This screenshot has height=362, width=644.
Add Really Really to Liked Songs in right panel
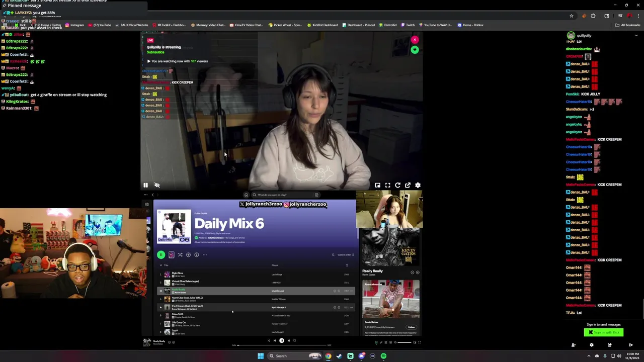(418, 273)
